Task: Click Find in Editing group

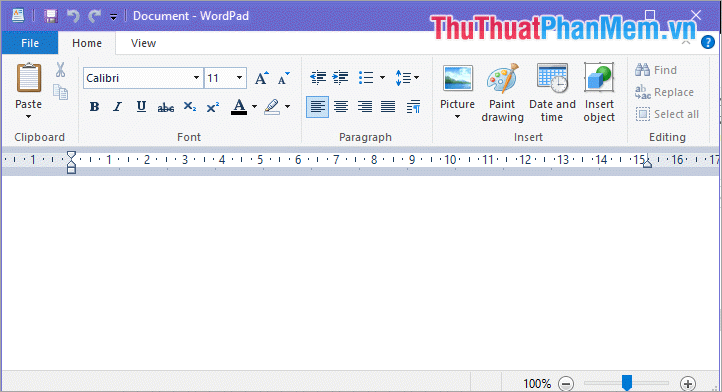Action: (656, 70)
